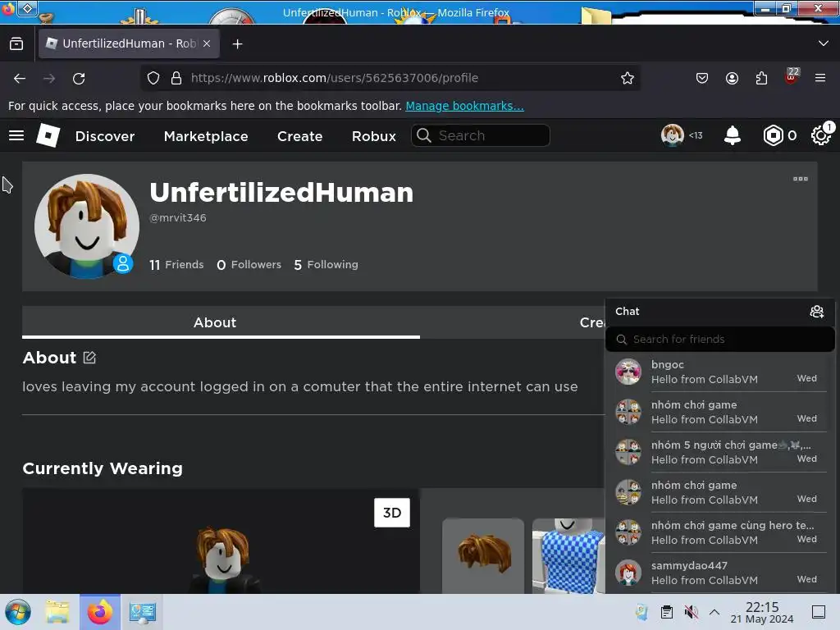
Task: Open the Windows Start button
Action: [18, 612]
